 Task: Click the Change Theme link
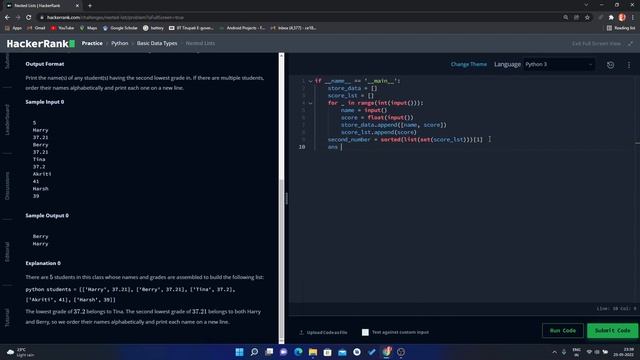click(469, 64)
